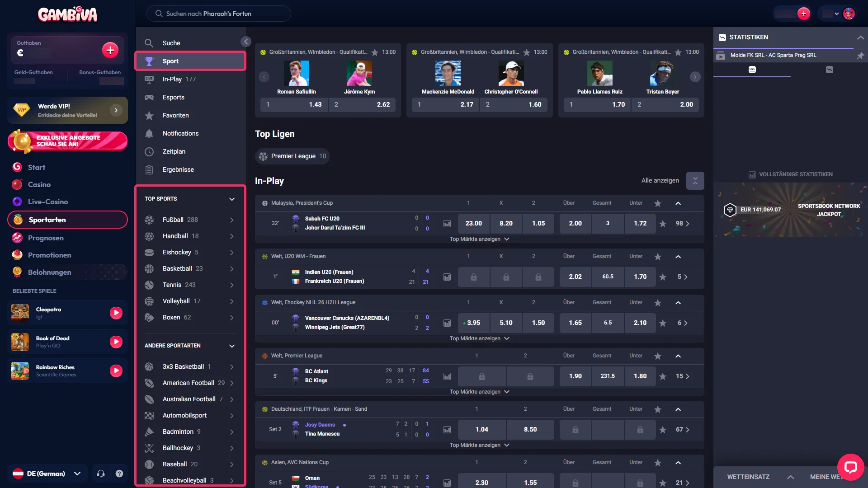Open the headset support icon
The height and width of the screenshot is (488, 868).
[x=101, y=474]
